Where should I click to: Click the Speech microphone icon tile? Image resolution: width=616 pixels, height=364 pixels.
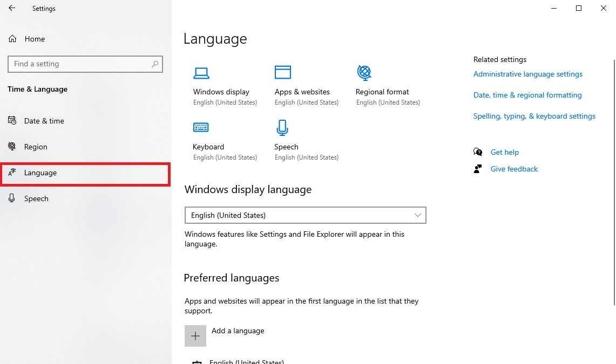[x=282, y=128]
